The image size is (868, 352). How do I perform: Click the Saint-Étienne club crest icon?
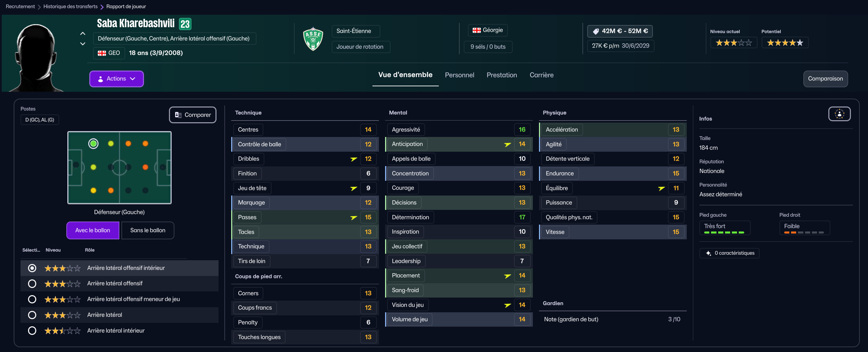(x=313, y=39)
